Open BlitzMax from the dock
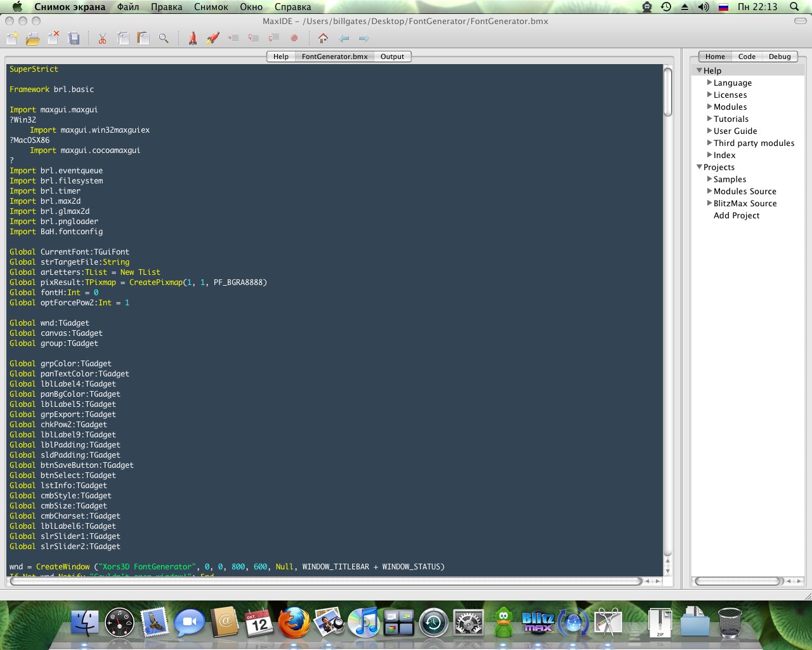The image size is (812, 650). (538, 622)
